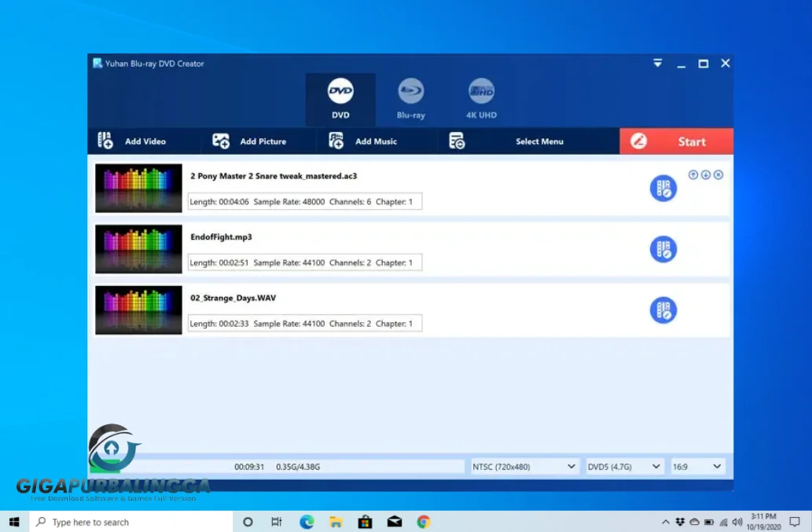
Task: Open the DVD5 (4.7G) disc size dropdown
Action: [624, 467]
